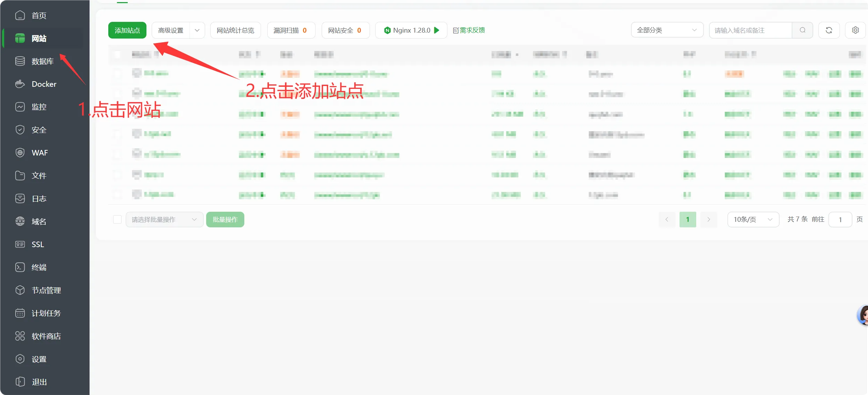The image size is (868, 395).
Task: Click the refresh icon above the site list
Action: tap(829, 30)
